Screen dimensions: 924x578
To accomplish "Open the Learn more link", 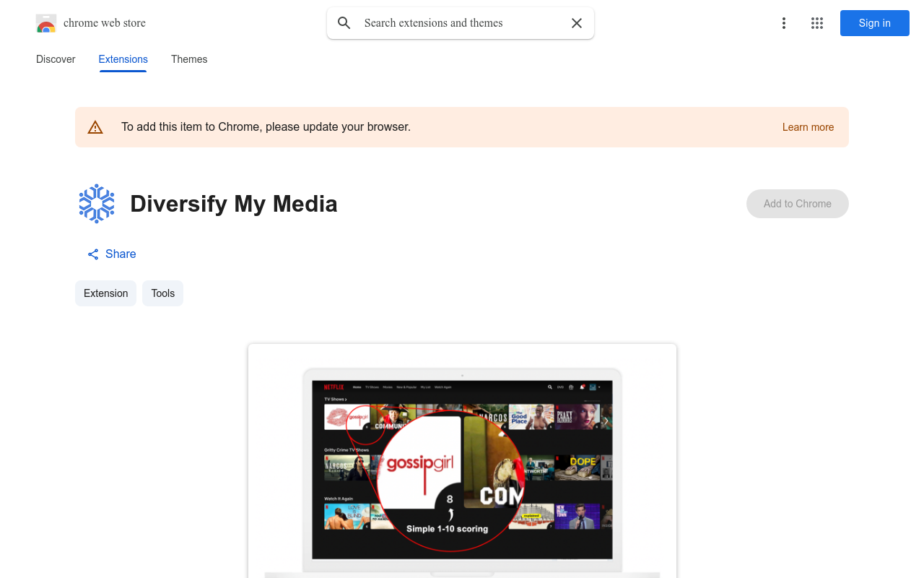I will point(808,127).
